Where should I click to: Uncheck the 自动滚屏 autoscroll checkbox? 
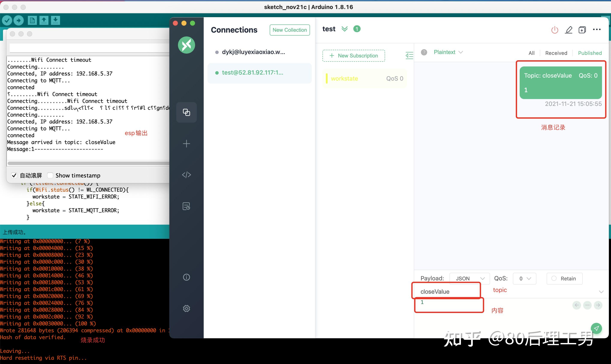point(14,175)
